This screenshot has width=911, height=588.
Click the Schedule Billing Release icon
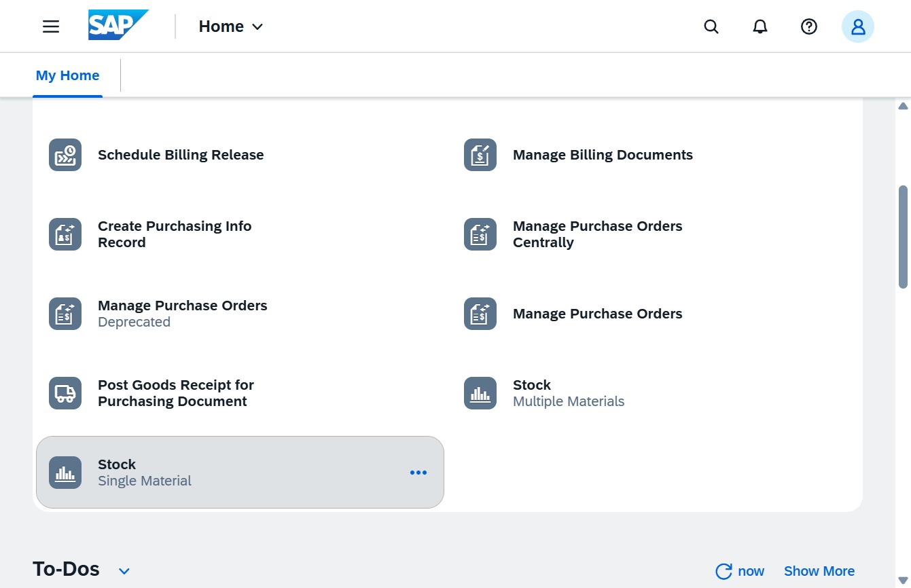[65, 155]
